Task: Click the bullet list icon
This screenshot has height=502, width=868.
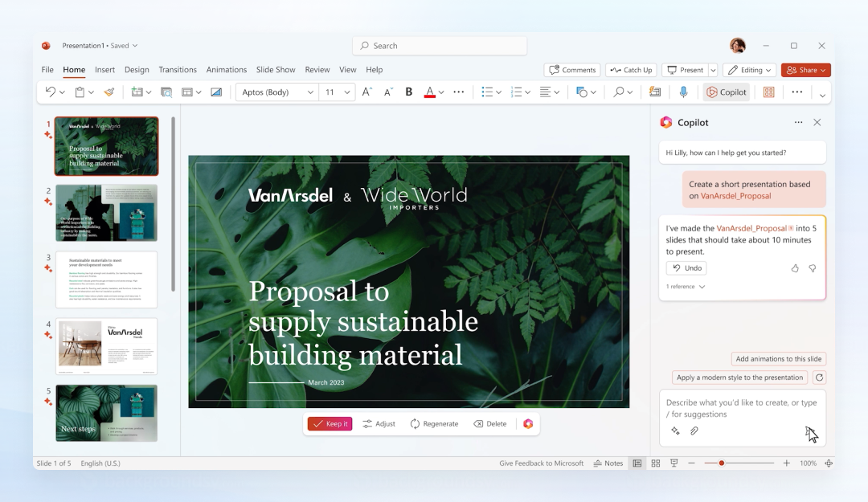Action: (x=487, y=92)
